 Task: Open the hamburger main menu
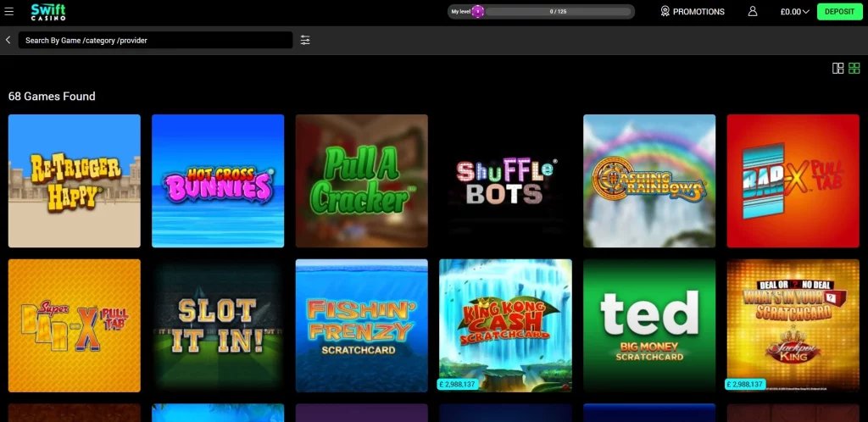[8, 12]
